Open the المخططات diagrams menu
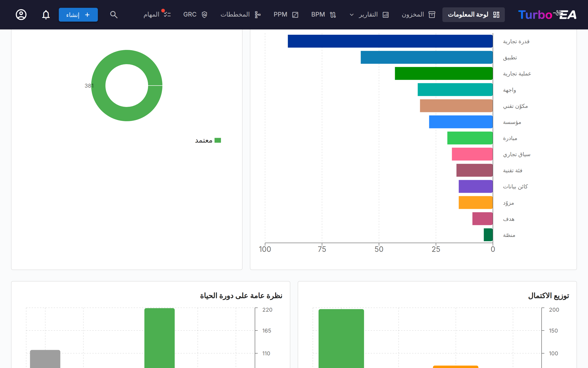This screenshot has height=368, width=588. (x=240, y=14)
